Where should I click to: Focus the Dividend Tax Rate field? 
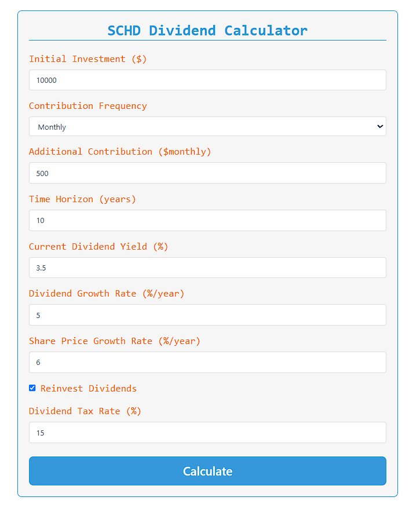point(207,433)
